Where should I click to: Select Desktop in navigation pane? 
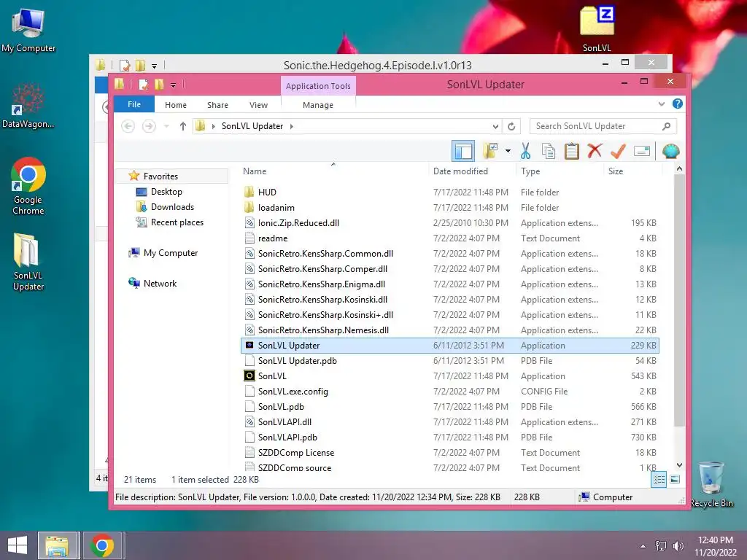(x=166, y=192)
